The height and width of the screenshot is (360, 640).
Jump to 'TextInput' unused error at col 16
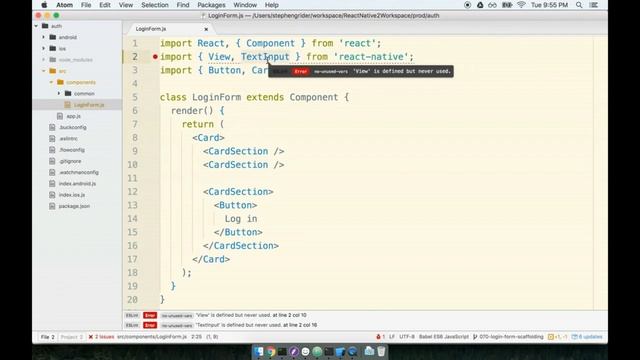[x=256, y=325]
